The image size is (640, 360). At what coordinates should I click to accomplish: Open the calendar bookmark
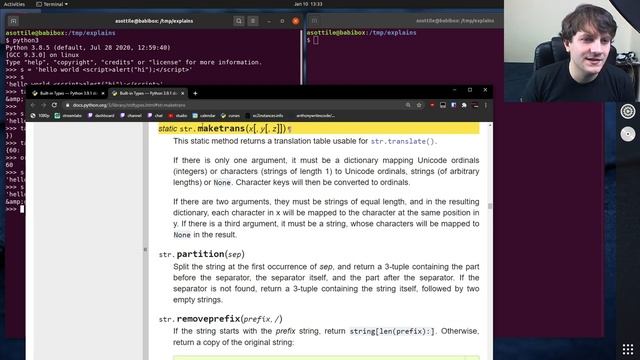pyautogui.click(x=204, y=116)
